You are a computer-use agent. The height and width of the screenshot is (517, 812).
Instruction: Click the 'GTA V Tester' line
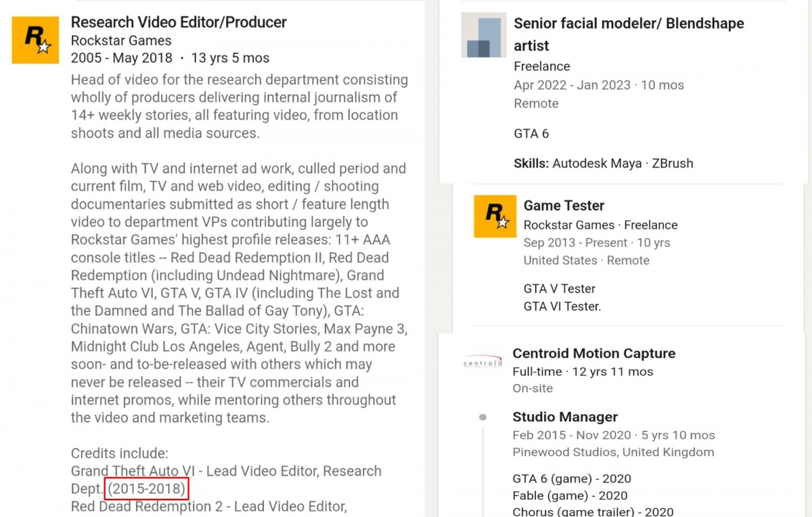point(559,288)
